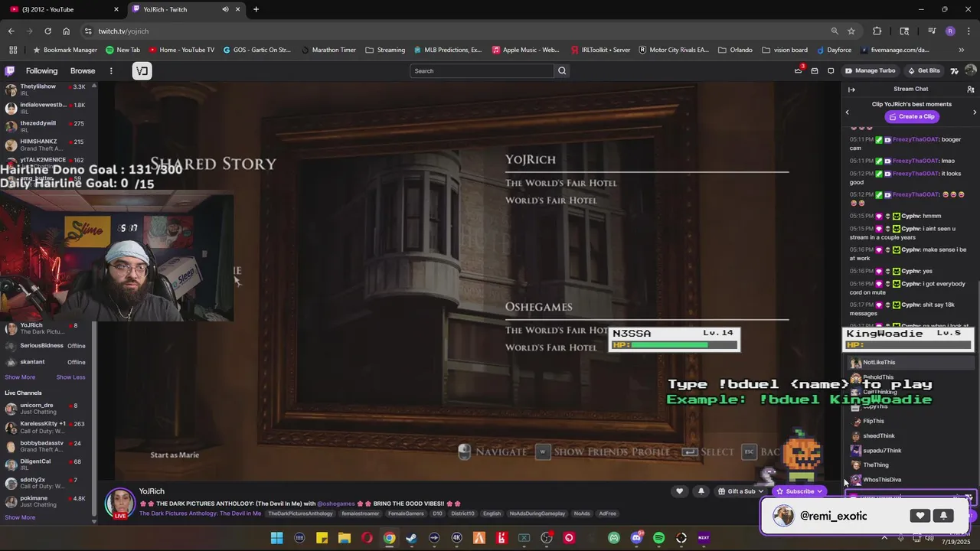Open the user avatar menu in Twitch
Screen dimensions: 980x551
click(x=971, y=70)
